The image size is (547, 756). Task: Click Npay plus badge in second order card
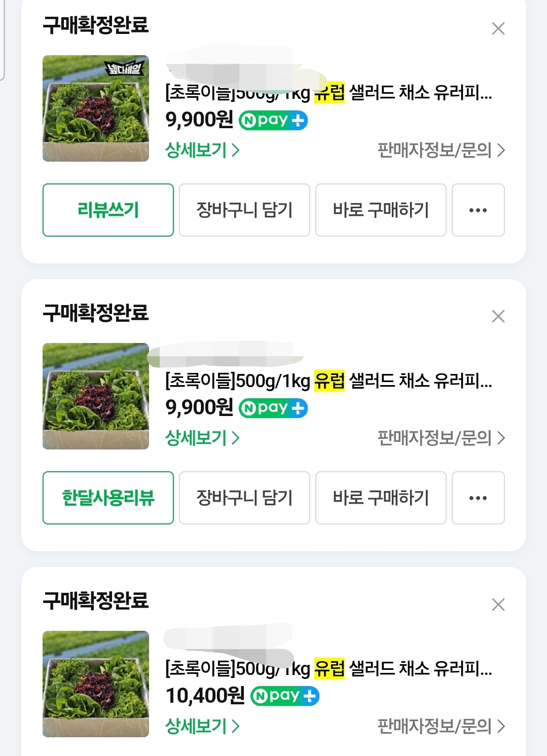(273, 408)
